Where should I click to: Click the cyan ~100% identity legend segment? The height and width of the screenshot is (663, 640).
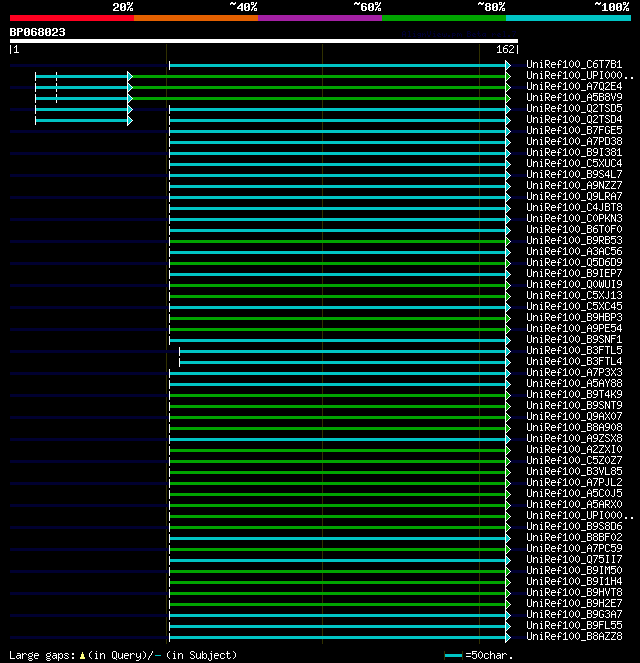(568, 18)
